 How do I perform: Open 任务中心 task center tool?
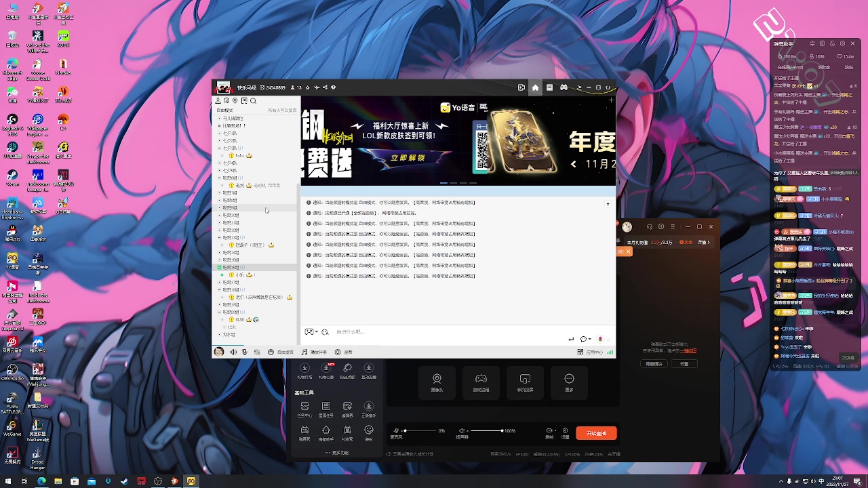pos(304,409)
